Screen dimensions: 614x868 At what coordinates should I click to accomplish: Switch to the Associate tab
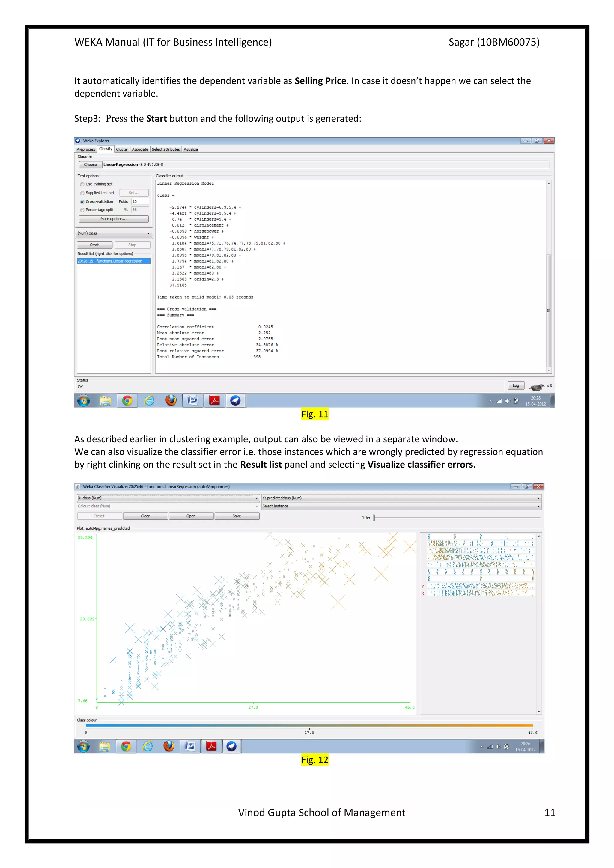(x=140, y=149)
